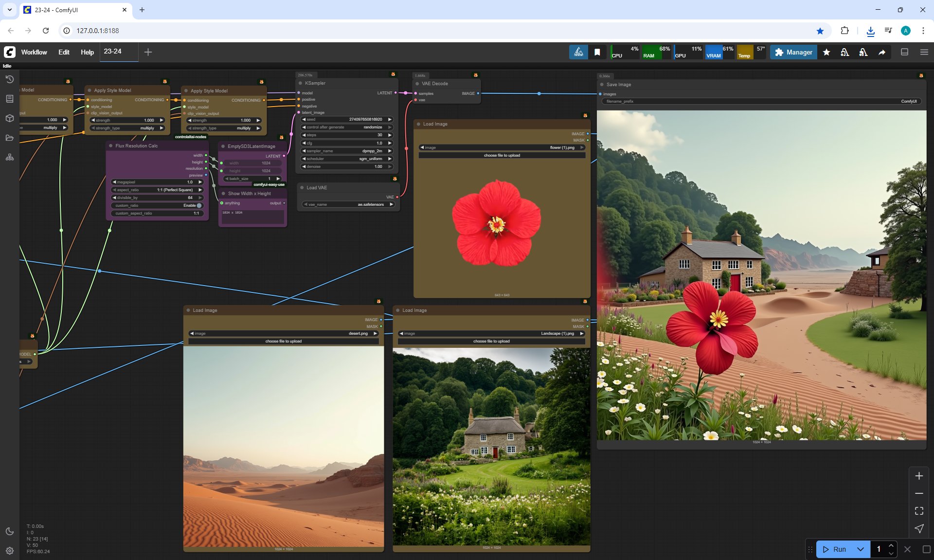
Task: Click the zoom in plus button
Action: [x=919, y=476]
